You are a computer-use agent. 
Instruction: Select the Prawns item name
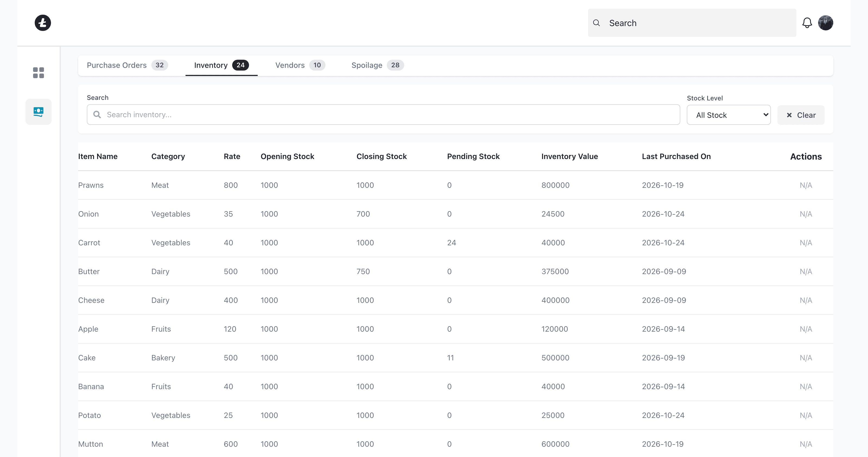coord(91,185)
